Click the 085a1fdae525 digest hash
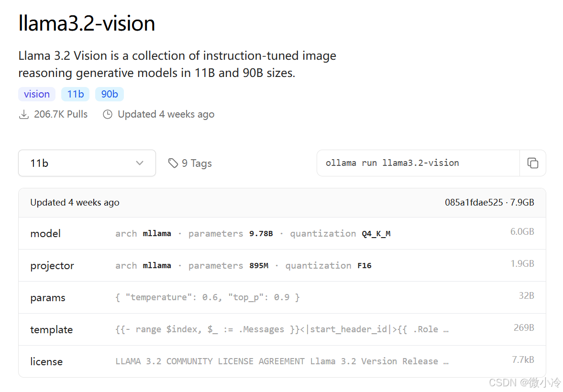This screenshot has width=563, height=392. coord(474,203)
